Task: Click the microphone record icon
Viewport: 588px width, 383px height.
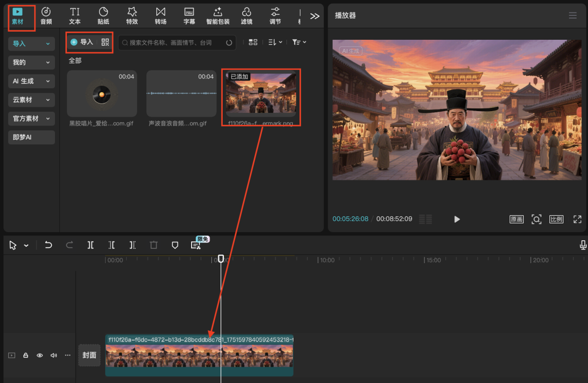Action: click(583, 245)
